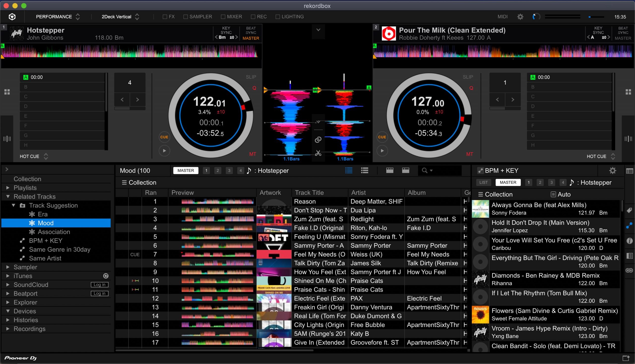Toggle SLIP mode on deck 1
635x364 pixels.
251,77
